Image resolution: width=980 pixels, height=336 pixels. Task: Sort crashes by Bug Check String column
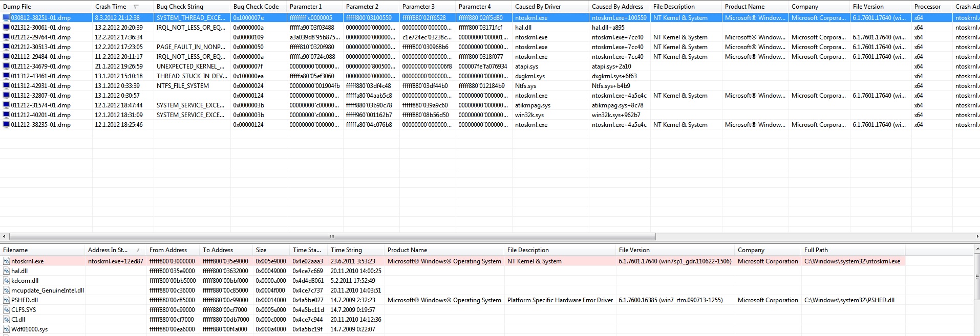click(x=180, y=7)
